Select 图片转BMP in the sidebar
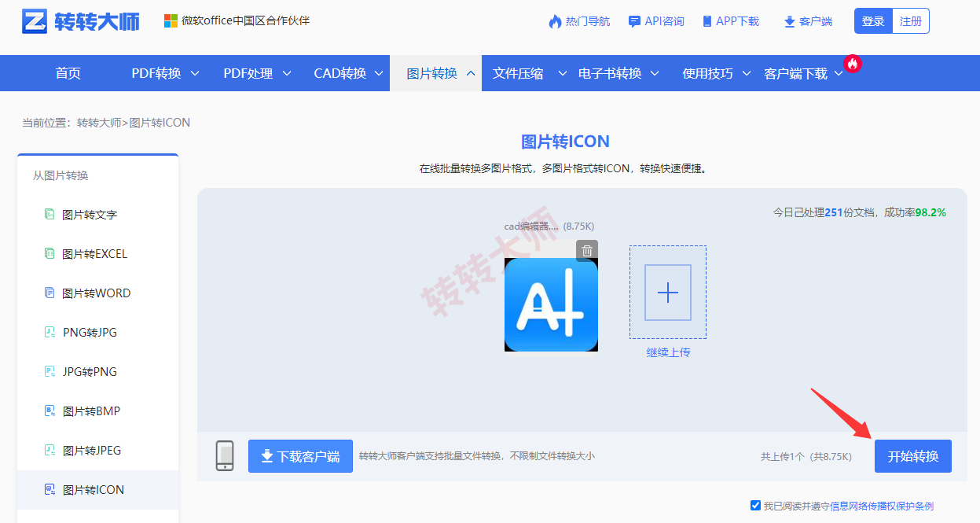 [x=91, y=411]
